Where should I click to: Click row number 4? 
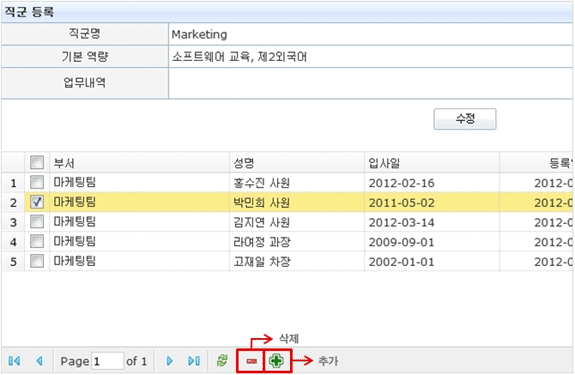pyautogui.click(x=13, y=242)
